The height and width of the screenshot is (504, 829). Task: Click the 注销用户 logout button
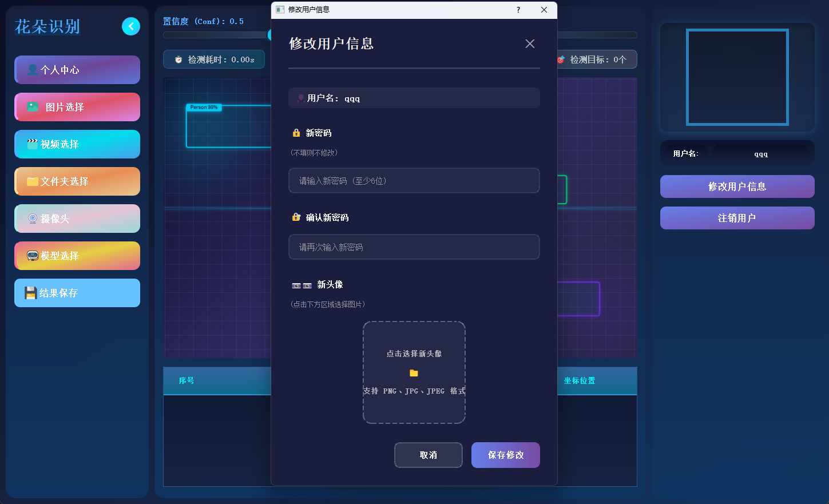737,218
